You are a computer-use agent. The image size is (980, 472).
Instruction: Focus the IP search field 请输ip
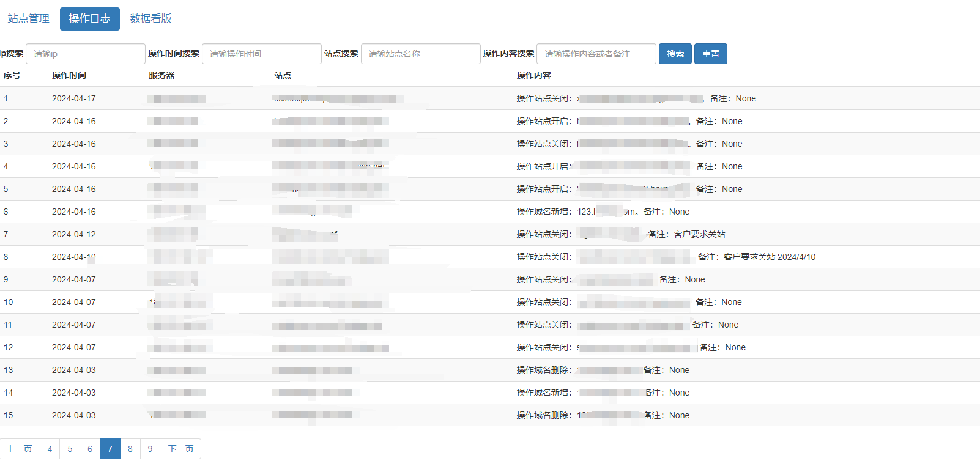point(86,54)
